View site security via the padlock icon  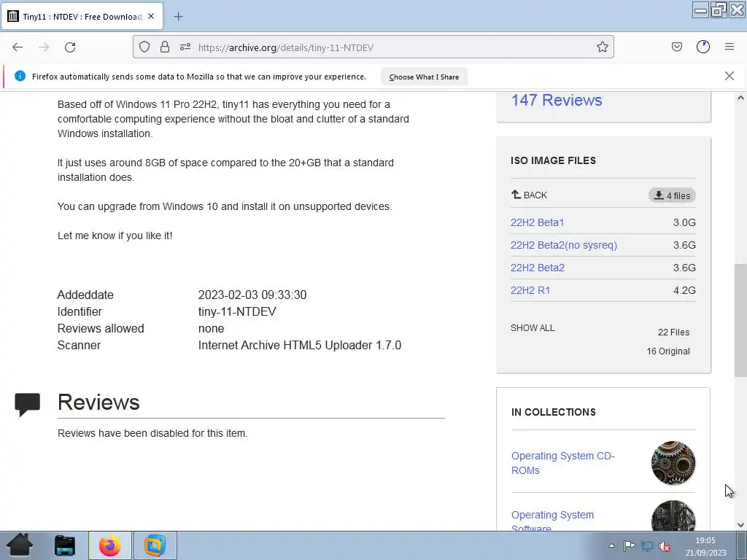pos(165,47)
